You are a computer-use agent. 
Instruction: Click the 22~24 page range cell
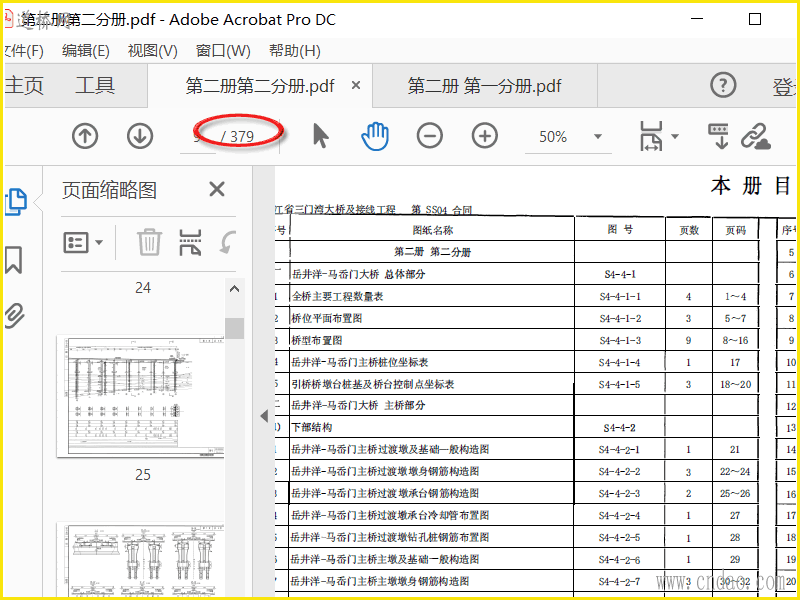735,471
